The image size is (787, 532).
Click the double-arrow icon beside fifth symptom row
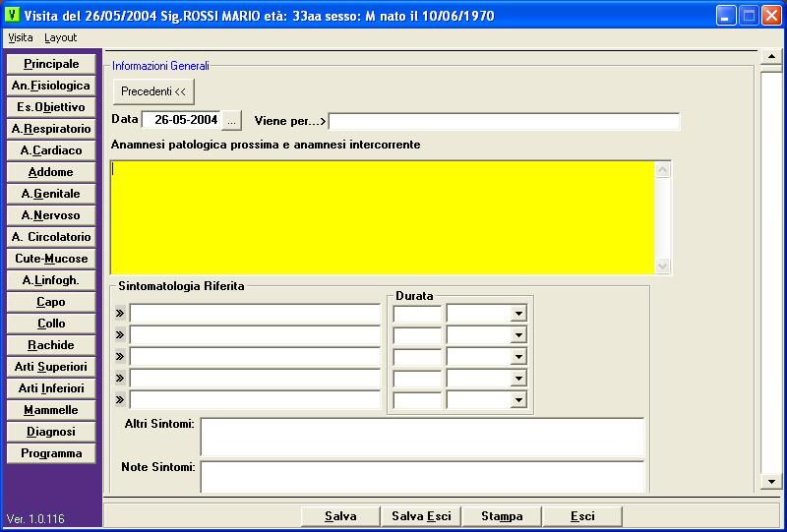121,400
